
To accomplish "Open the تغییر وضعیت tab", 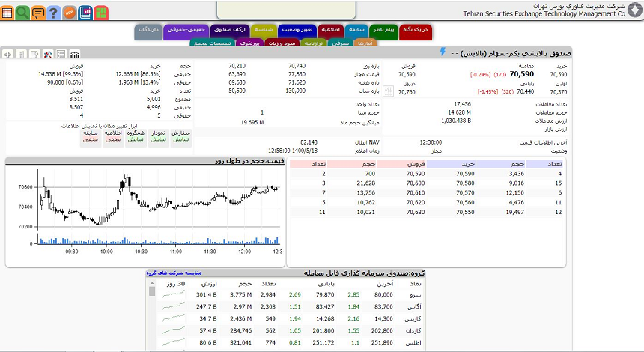I will click(297, 29).
